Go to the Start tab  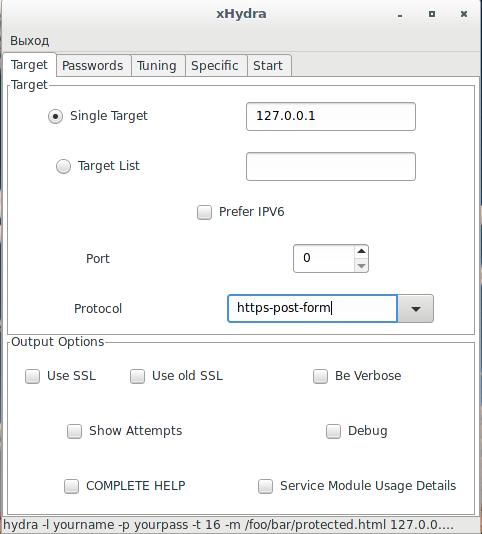pyautogui.click(x=268, y=65)
